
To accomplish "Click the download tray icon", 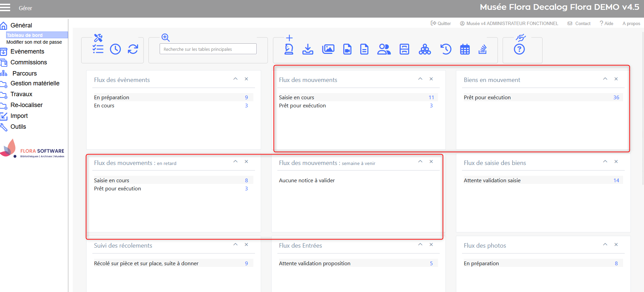I will pyautogui.click(x=307, y=49).
